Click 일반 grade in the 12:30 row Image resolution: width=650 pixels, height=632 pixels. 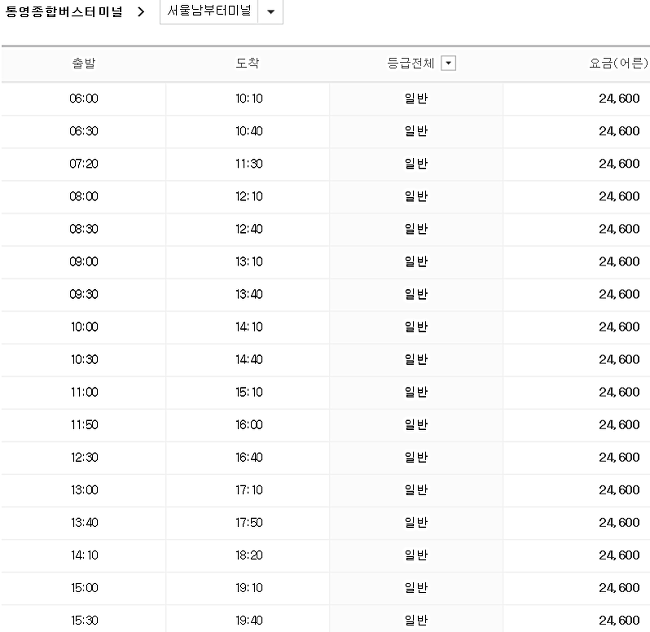[x=416, y=458]
